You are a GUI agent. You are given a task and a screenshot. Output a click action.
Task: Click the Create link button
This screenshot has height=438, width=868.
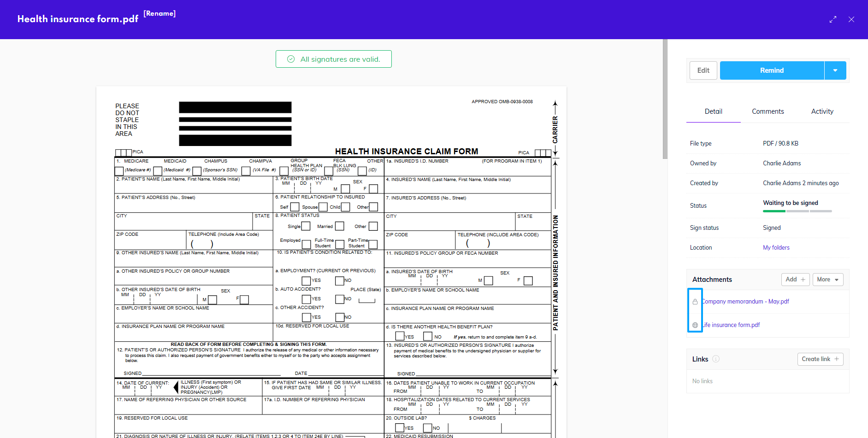(820, 359)
